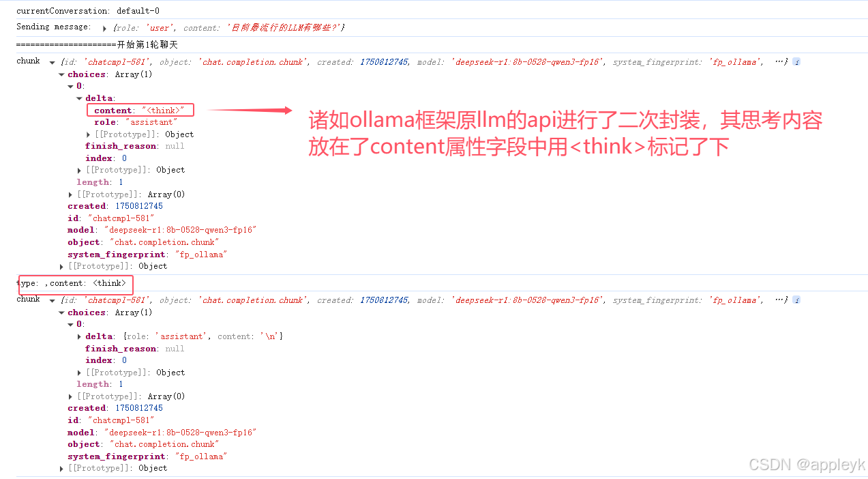Click the currentConversation: default-0 log line
Image resolution: width=868 pixels, height=479 pixels.
point(88,11)
